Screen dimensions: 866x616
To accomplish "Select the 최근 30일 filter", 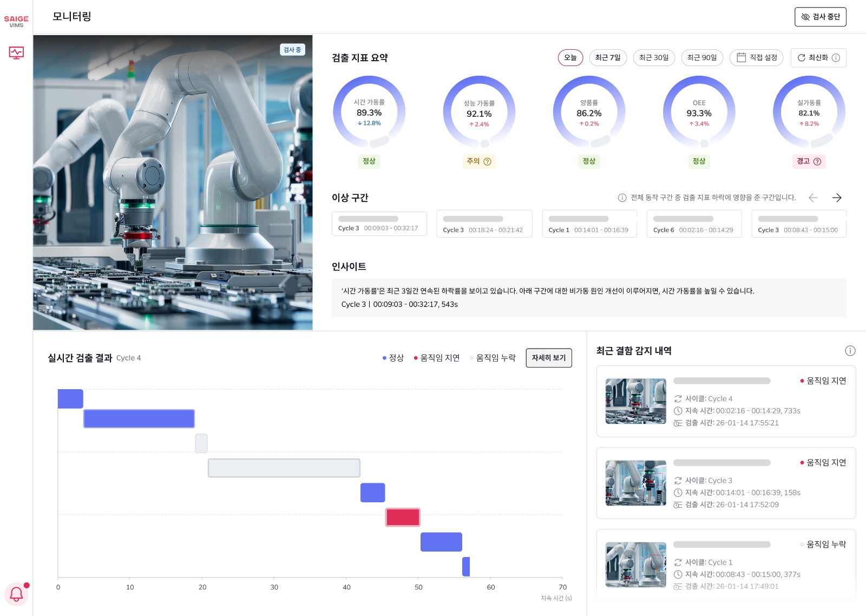I will (654, 58).
